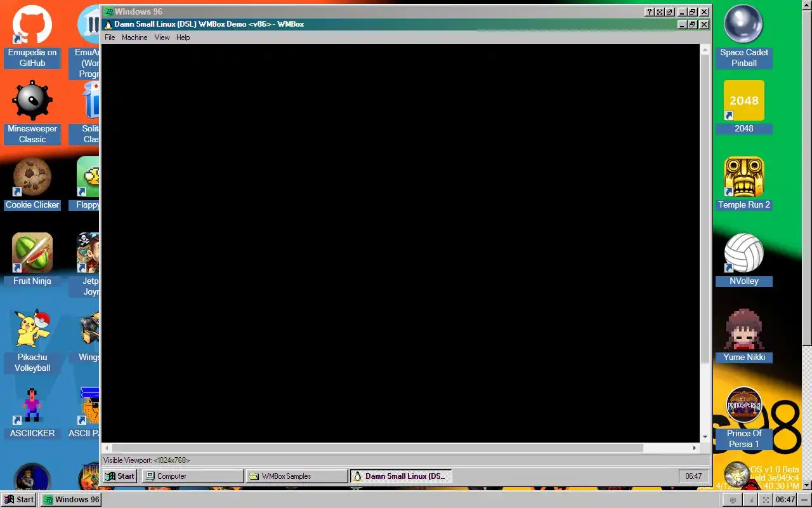
Task: Click the pop-out external link button in Windows 96 title bar
Action: 669,12
